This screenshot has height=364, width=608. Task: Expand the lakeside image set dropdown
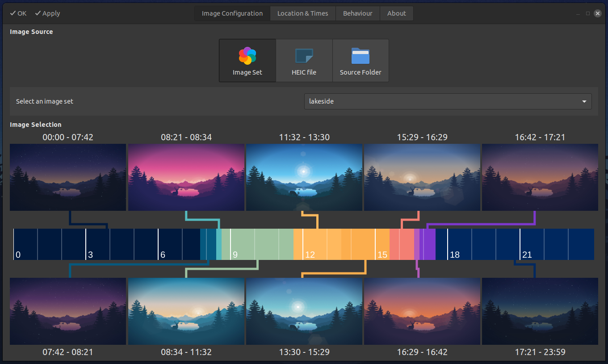[448, 101]
